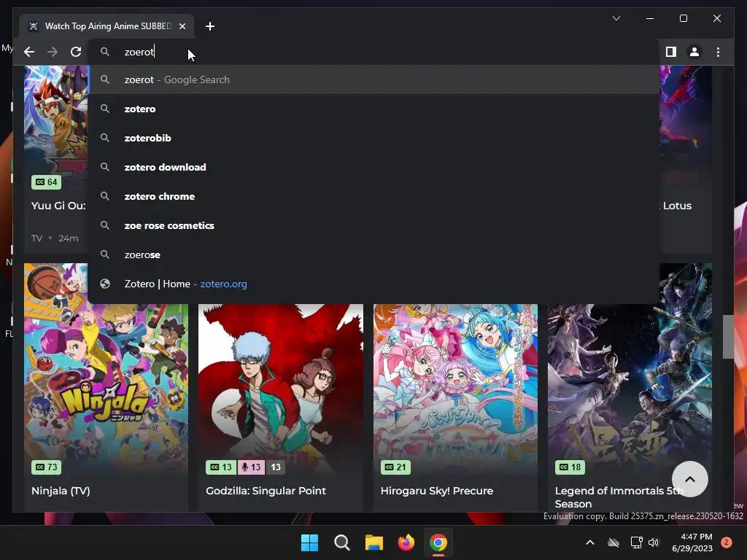Open File Explorer from the taskbar
This screenshot has height=560, width=747.
pos(374,542)
